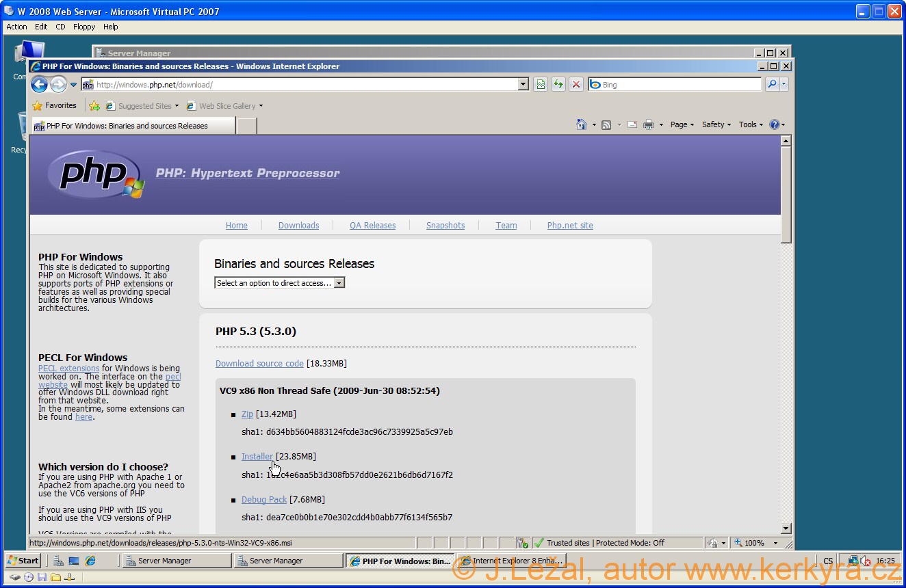The width and height of the screenshot is (906, 588).
Task: Click the Bing search magnifier icon
Action: pyautogui.click(x=771, y=85)
